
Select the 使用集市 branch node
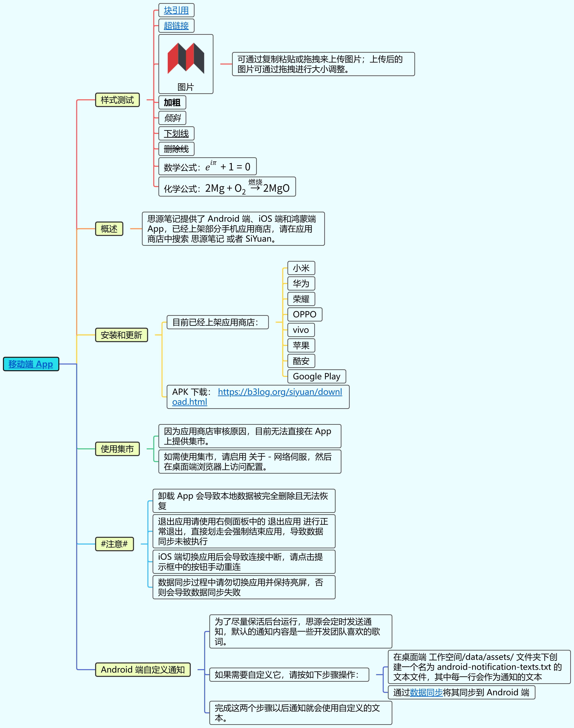coord(117,449)
